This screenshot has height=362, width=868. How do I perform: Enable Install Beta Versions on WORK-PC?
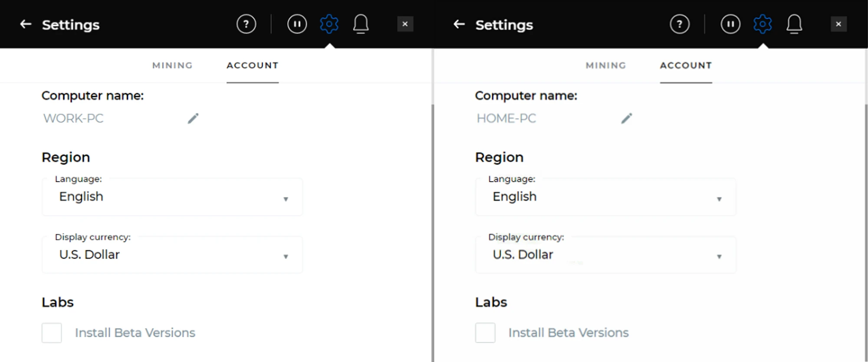[x=52, y=333]
